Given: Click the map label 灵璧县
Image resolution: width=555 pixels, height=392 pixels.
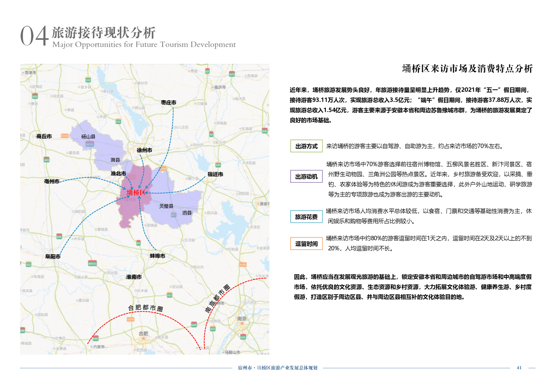Looking at the screenshot, I should (x=166, y=206).
